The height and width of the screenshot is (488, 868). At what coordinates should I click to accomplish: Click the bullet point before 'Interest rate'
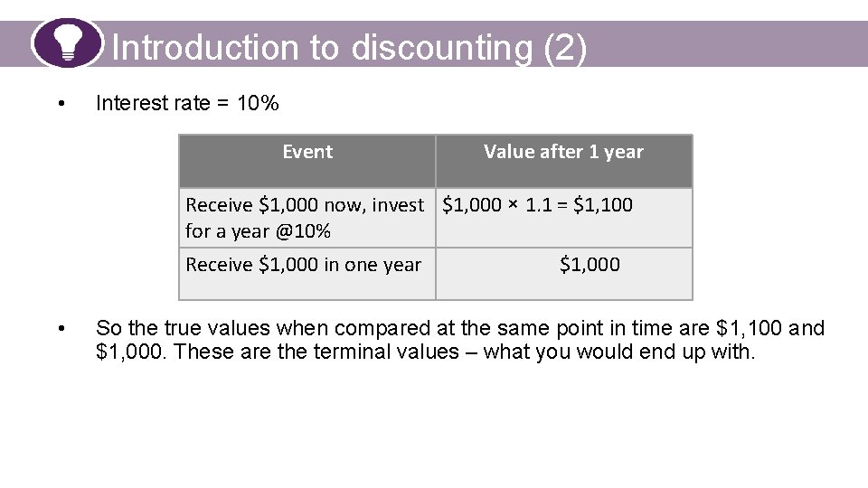(x=61, y=103)
